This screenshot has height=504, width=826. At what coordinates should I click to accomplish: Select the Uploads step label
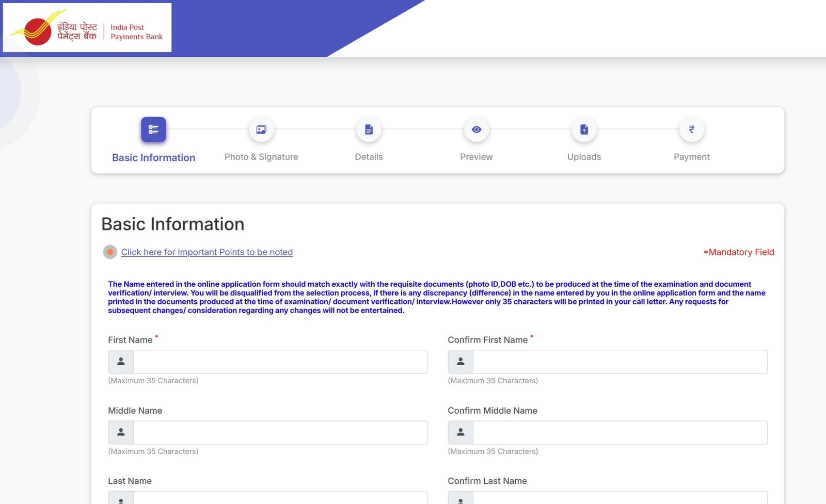[x=584, y=157]
